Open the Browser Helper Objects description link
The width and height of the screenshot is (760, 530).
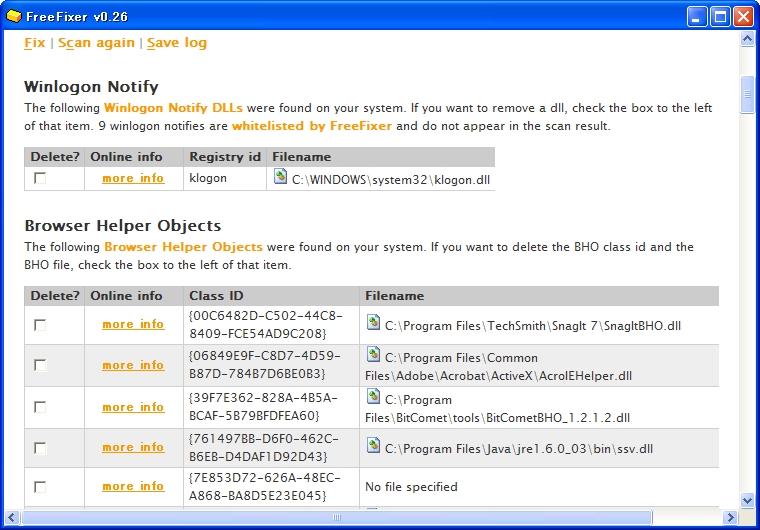183,247
